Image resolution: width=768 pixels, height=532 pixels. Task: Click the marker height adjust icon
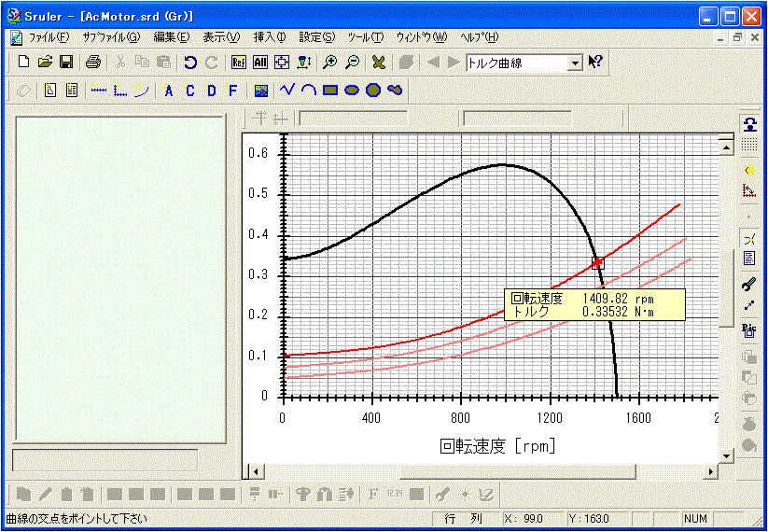pyautogui.click(x=304, y=63)
